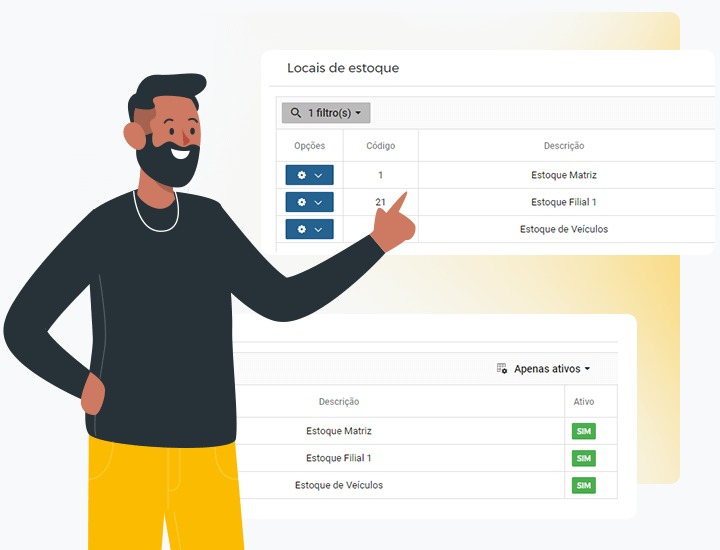Select code cell 1 in upper table
720x550 pixels.
point(380,175)
